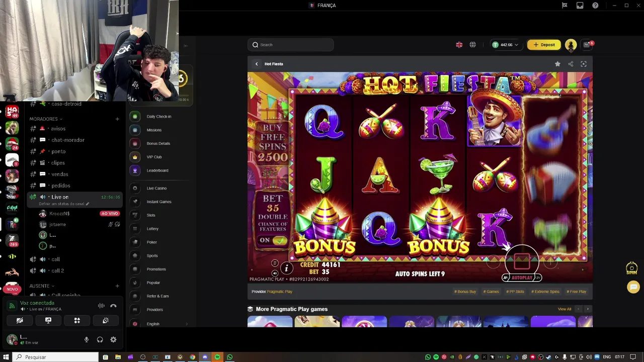The image size is (644, 362).
Task: Share the Hot Fiesta game
Action: (571, 64)
